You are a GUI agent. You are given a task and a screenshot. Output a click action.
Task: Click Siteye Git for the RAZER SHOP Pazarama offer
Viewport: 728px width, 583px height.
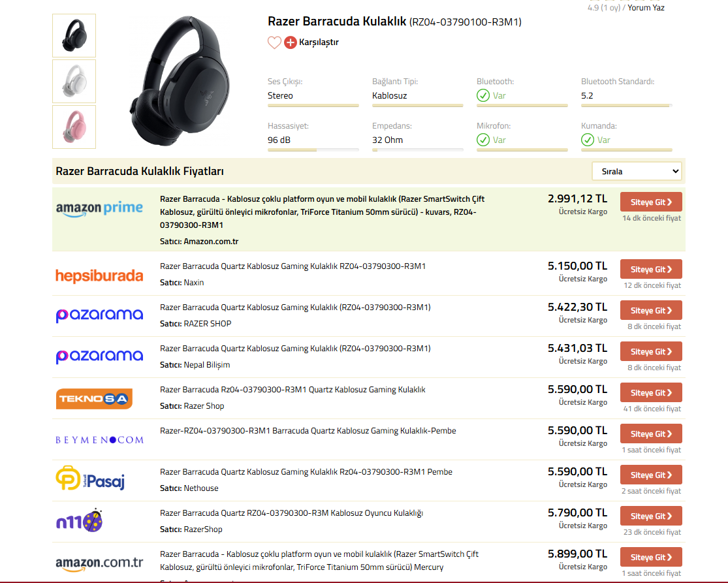coord(650,311)
